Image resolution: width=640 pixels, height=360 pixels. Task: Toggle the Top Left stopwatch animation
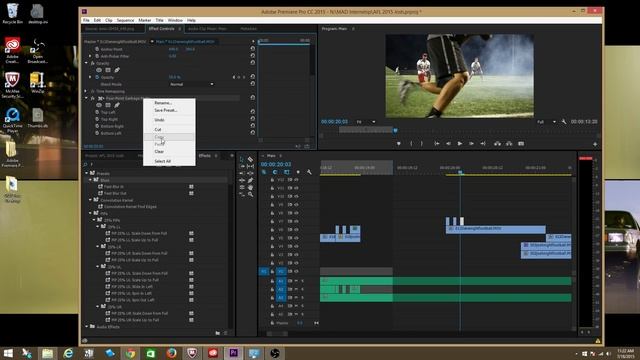coord(97,112)
